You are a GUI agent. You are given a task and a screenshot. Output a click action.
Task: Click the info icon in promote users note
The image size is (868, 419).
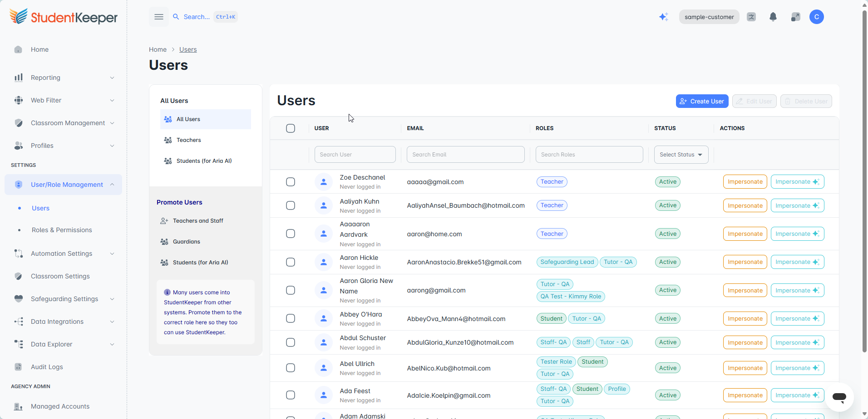167,292
